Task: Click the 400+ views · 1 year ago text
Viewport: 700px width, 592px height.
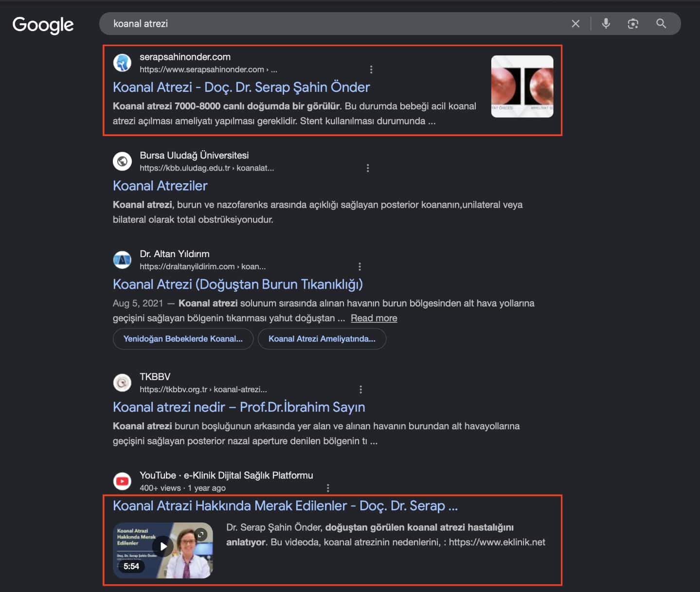Action: click(183, 488)
